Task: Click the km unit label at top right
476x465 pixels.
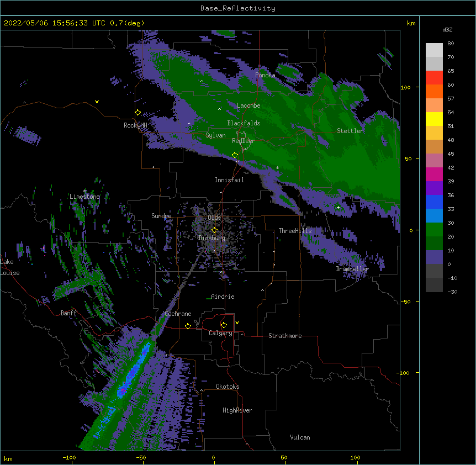Action: pos(411,23)
